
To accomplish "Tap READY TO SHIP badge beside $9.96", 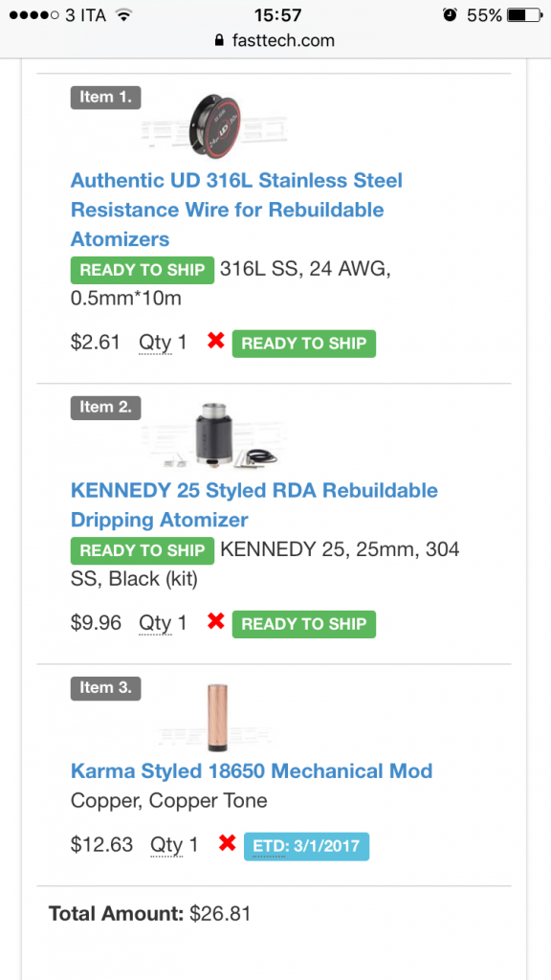I will 303,624.
